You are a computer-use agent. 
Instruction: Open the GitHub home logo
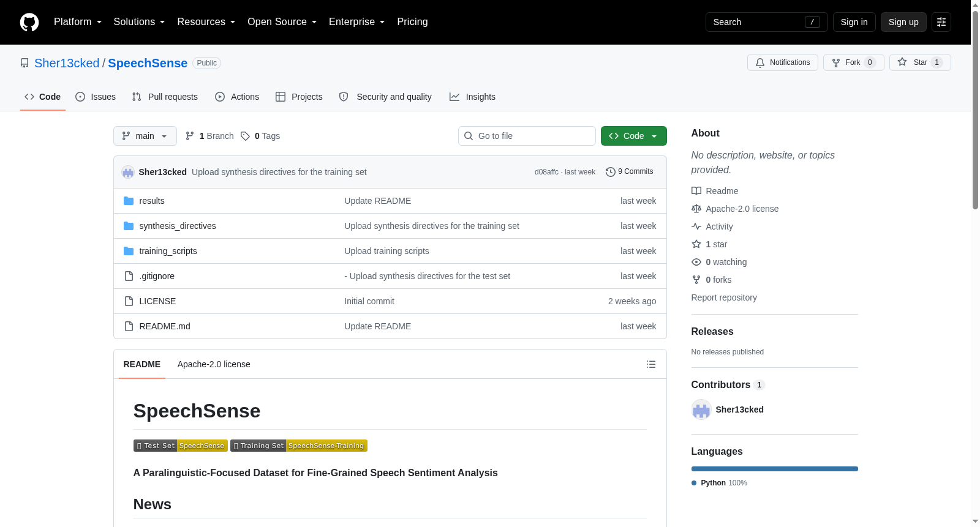click(29, 22)
